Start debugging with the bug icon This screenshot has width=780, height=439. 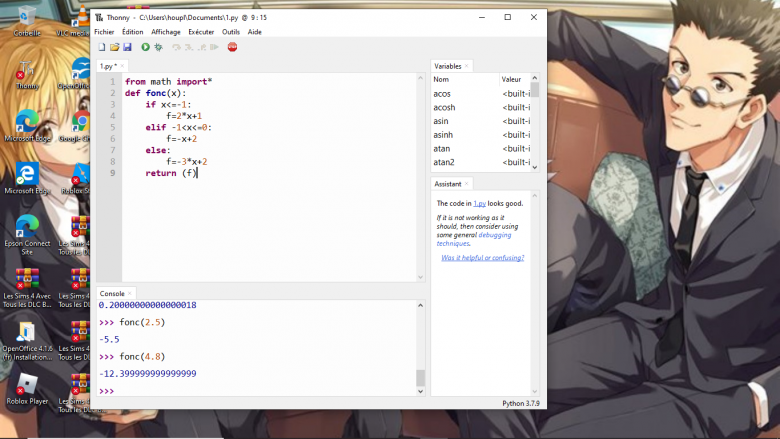pos(158,47)
